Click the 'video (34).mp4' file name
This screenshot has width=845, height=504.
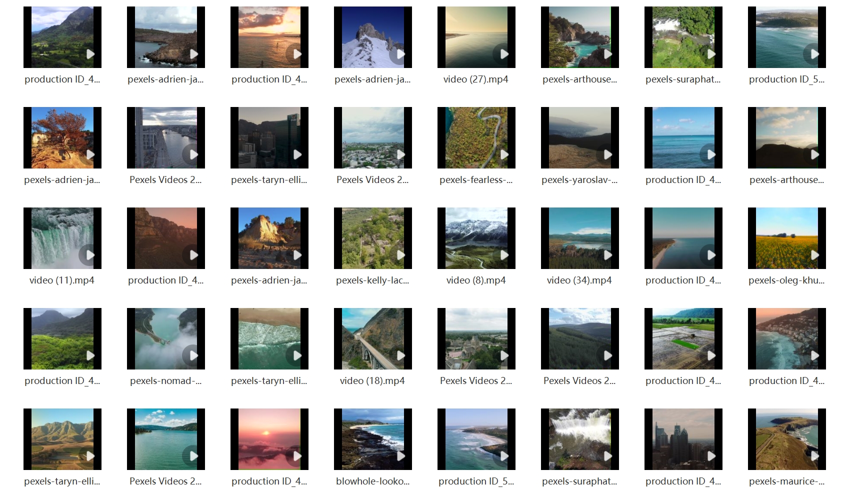[x=579, y=280]
